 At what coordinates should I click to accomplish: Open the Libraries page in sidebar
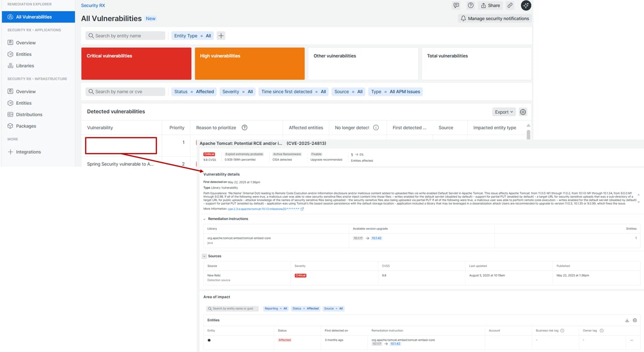click(25, 66)
